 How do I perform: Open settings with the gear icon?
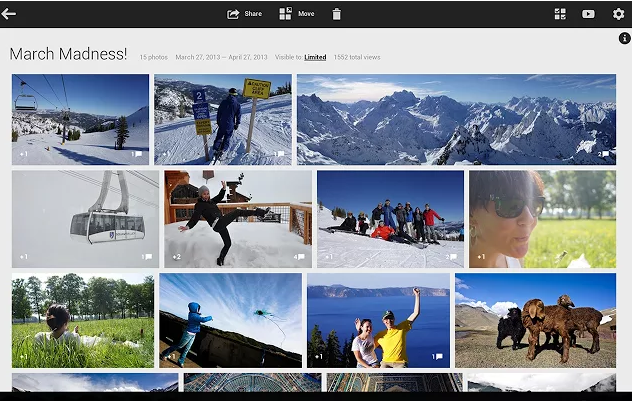(618, 14)
